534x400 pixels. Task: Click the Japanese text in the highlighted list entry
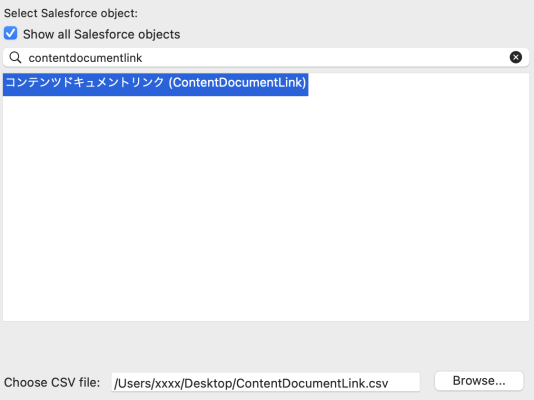click(x=85, y=82)
